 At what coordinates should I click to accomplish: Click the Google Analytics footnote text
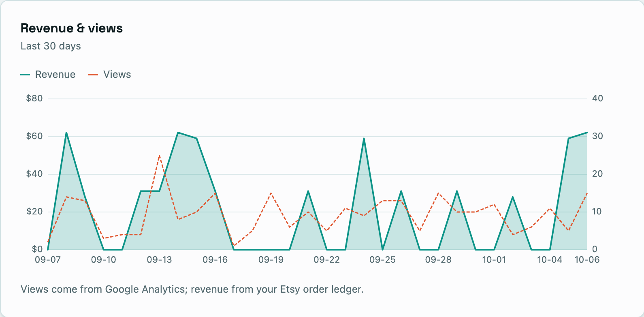pos(192,289)
